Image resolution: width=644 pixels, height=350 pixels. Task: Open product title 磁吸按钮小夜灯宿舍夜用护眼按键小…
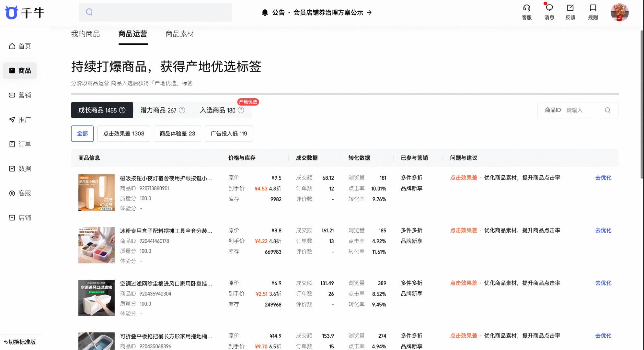tap(166, 178)
